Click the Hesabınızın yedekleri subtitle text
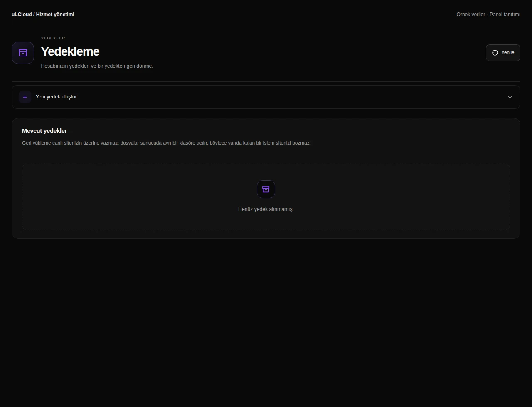Image resolution: width=532 pixels, height=407 pixels. 97,66
